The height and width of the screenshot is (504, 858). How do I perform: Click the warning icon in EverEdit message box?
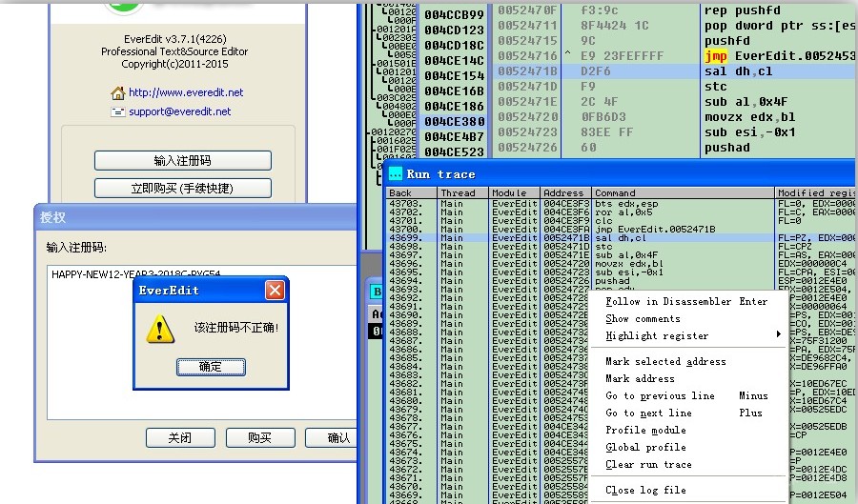tap(160, 329)
